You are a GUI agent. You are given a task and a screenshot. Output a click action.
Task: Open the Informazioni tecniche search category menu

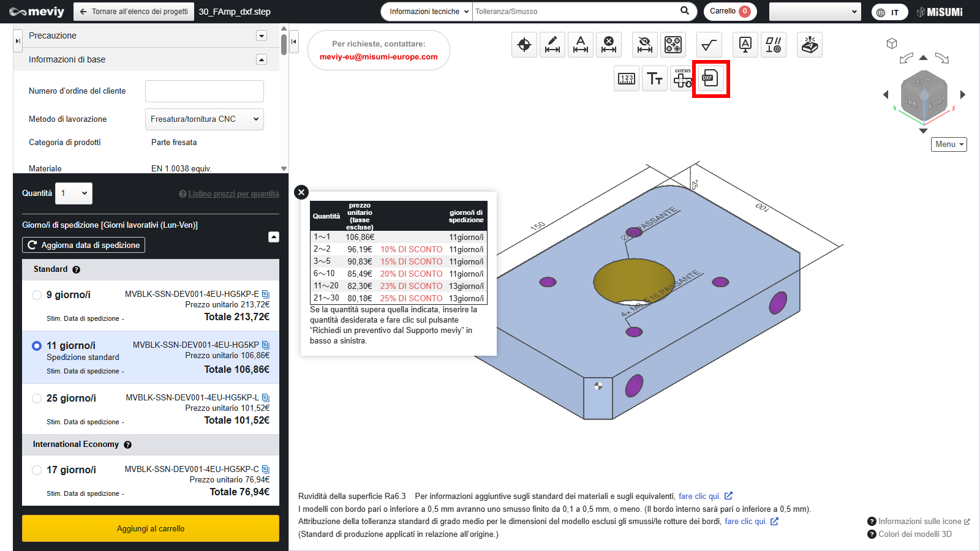(x=426, y=12)
